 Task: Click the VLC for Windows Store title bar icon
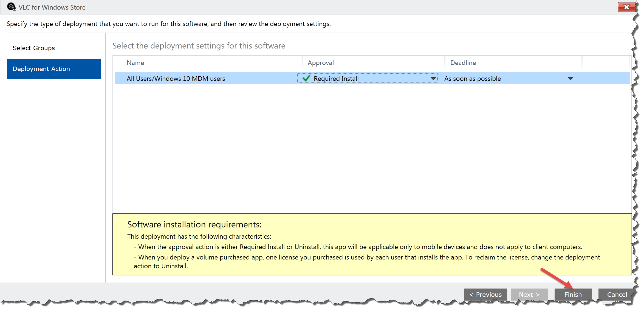coord(11,7)
